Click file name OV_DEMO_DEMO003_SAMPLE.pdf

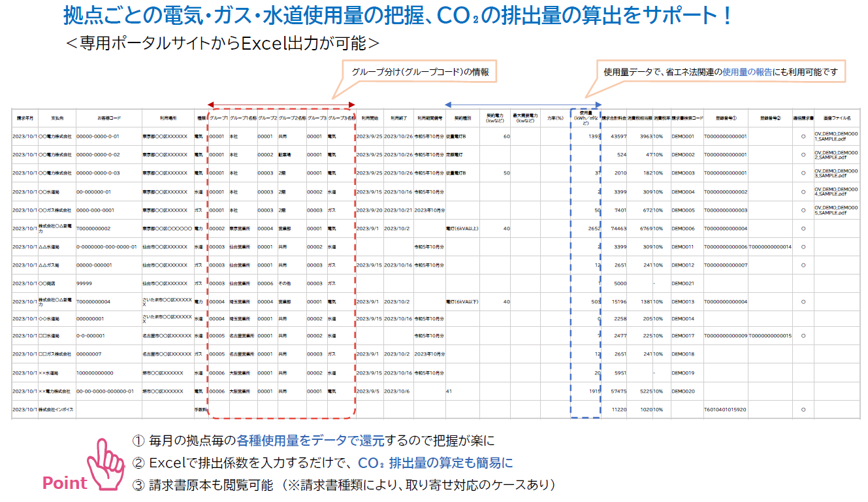point(836,173)
